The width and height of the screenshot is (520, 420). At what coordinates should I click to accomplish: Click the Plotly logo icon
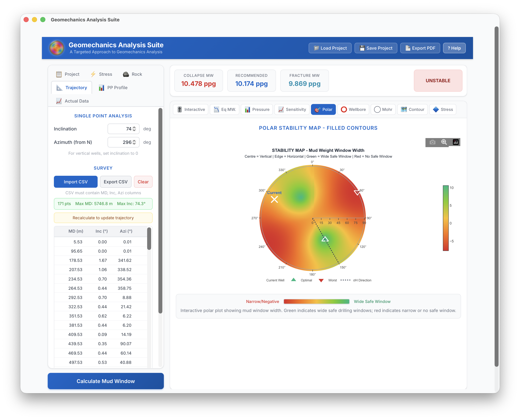pyautogui.click(x=456, y=142)
